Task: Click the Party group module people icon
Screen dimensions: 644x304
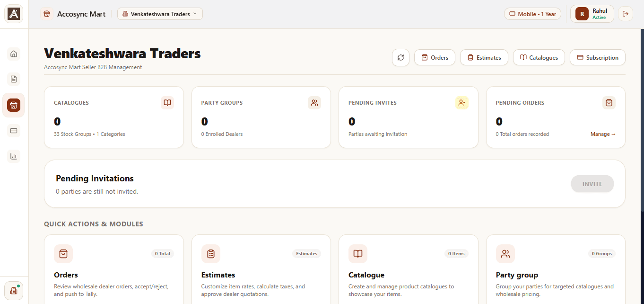Action: (x=505, y=254)
